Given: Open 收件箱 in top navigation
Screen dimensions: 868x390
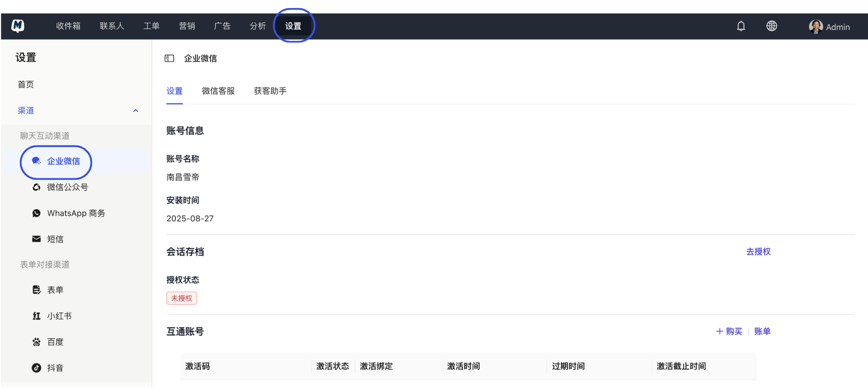Looking at the screenshot, I should (x=68, y=26).
